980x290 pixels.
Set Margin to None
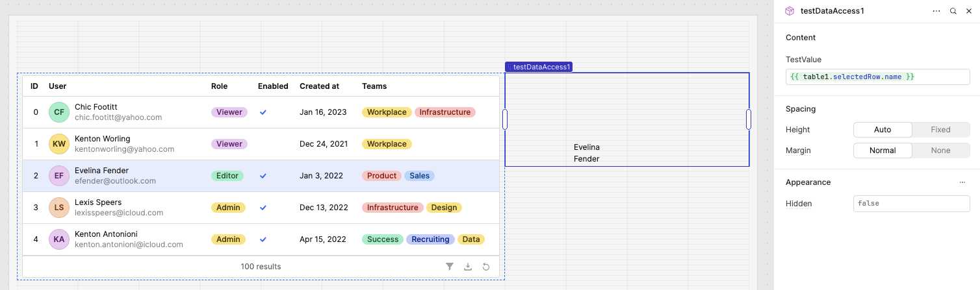[x=940, y=151]
